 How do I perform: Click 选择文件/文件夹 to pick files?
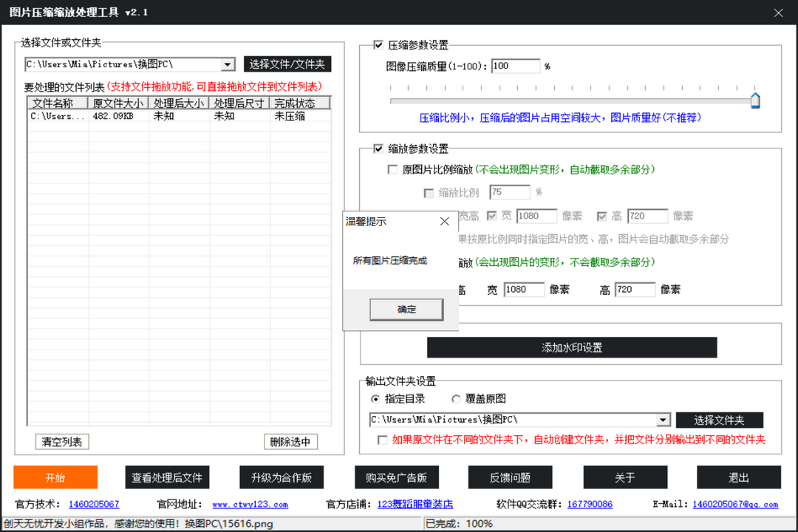coord(287,64)
